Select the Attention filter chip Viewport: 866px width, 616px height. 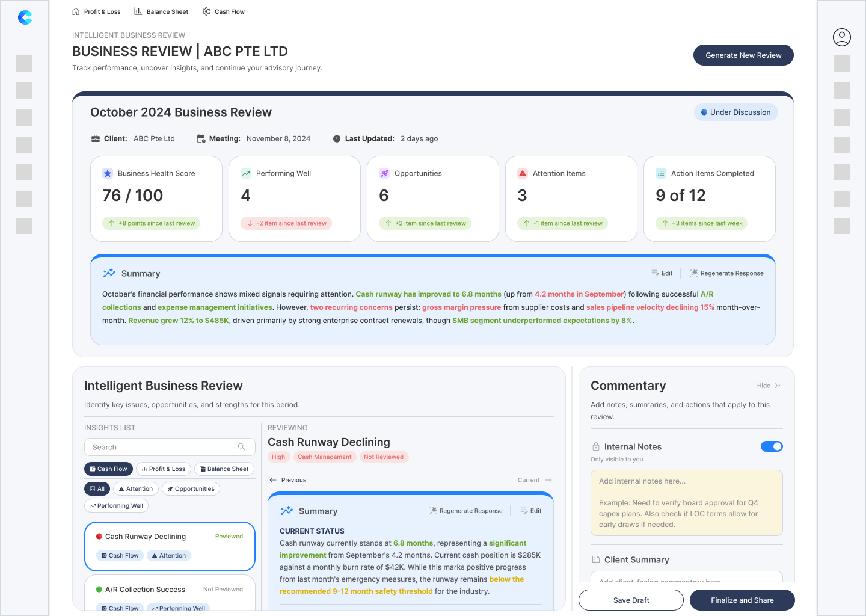(136, 489)
